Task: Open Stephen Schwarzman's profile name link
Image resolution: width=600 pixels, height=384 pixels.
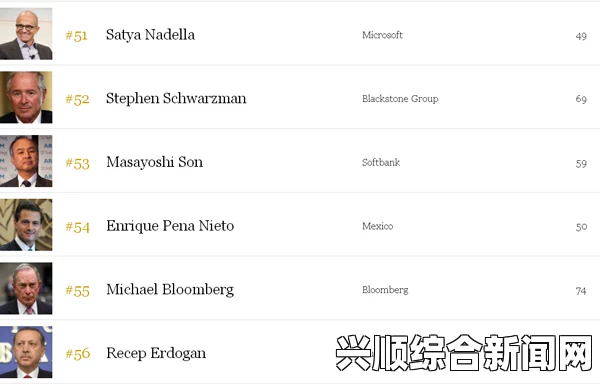Action: [x=176, y=99]
